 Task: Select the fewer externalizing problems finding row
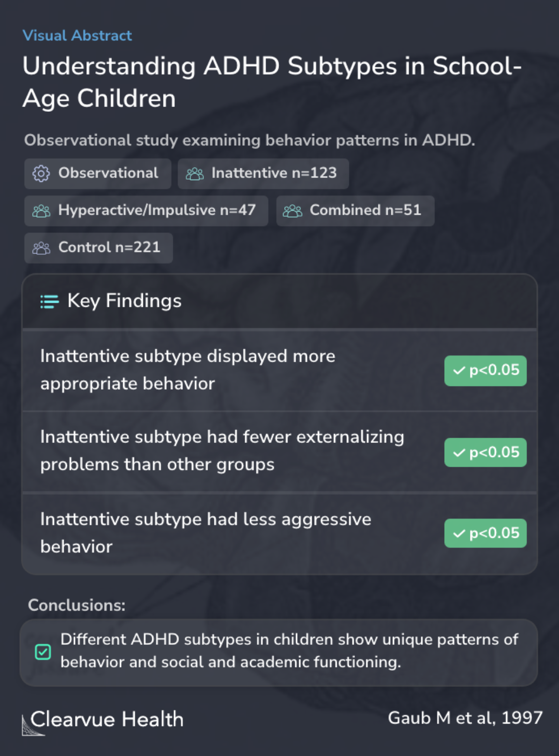tap(279, 451)
